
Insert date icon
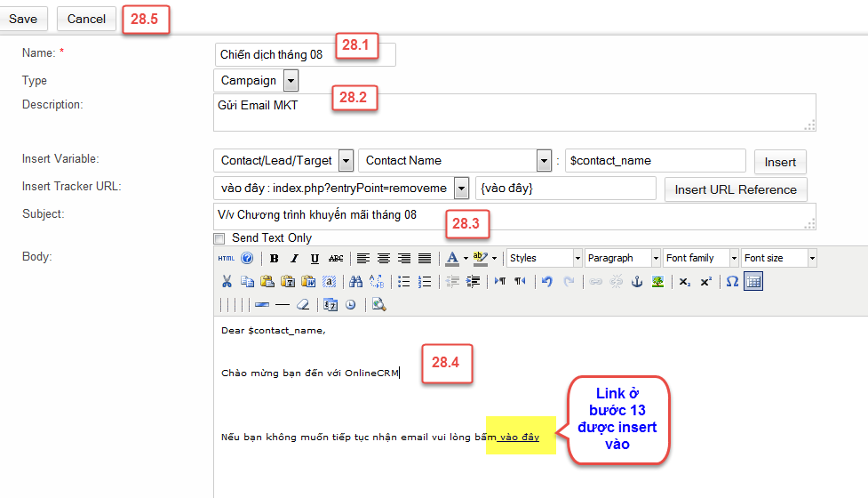coord(330,305)
